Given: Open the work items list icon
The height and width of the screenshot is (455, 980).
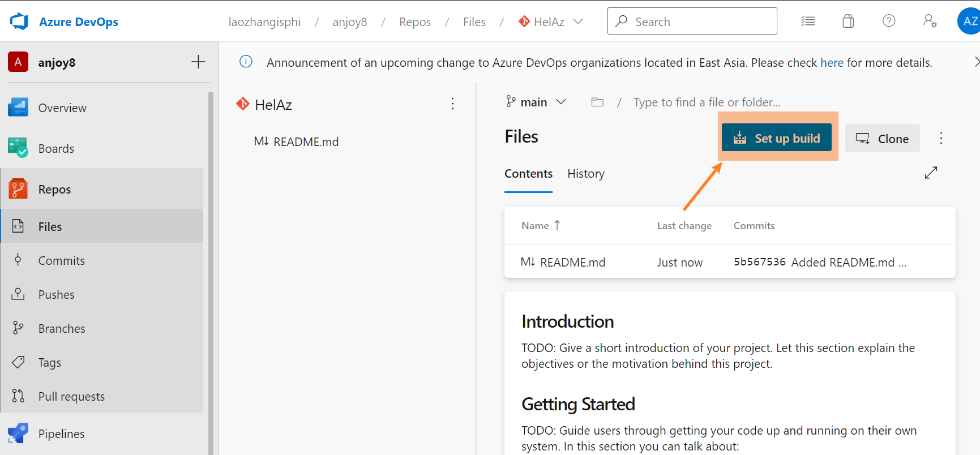Looking at the screenshot, I should [x=808, y=21].
